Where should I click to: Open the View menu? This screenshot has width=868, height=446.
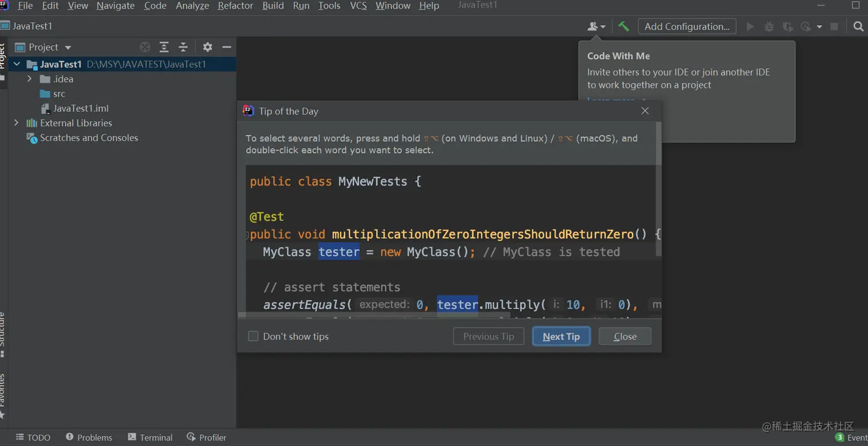coord(78,6)
